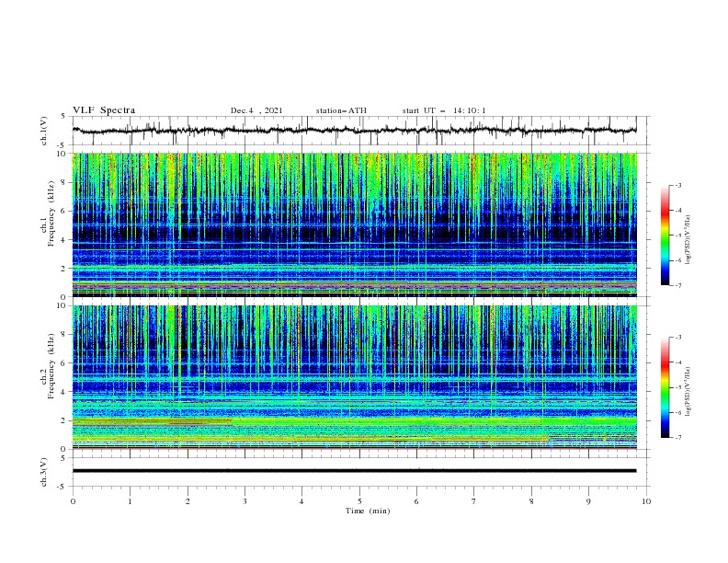
Task: Click the "3" tick label on the time axis
Action: (x=245, y=501)
